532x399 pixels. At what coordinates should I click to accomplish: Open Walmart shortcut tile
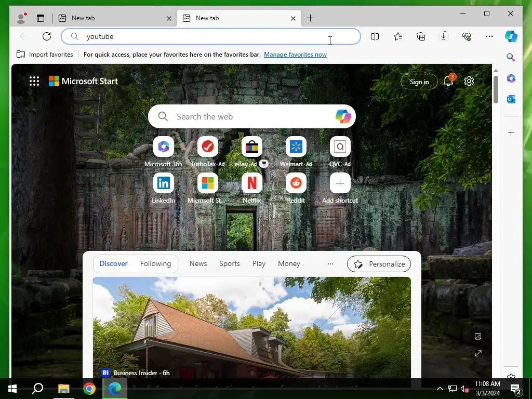coord(296,147)
